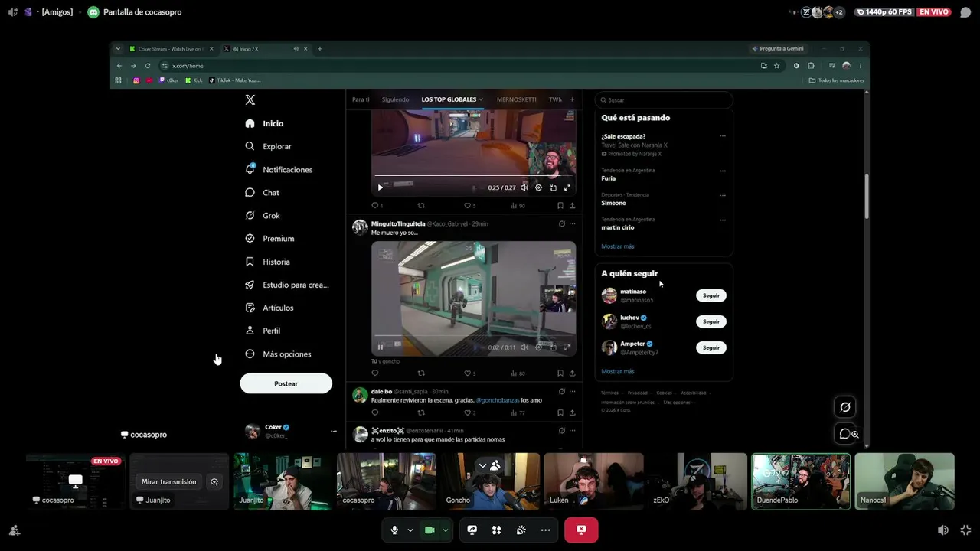Open options for the martin cirio trend
This screenshot has height=551, width=980.
pos(722,220)
